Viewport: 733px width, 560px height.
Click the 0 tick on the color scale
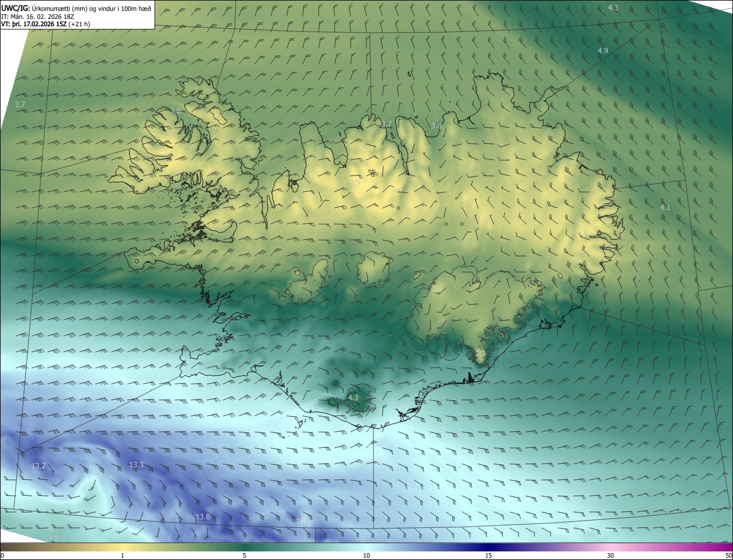tap(2, 555)
